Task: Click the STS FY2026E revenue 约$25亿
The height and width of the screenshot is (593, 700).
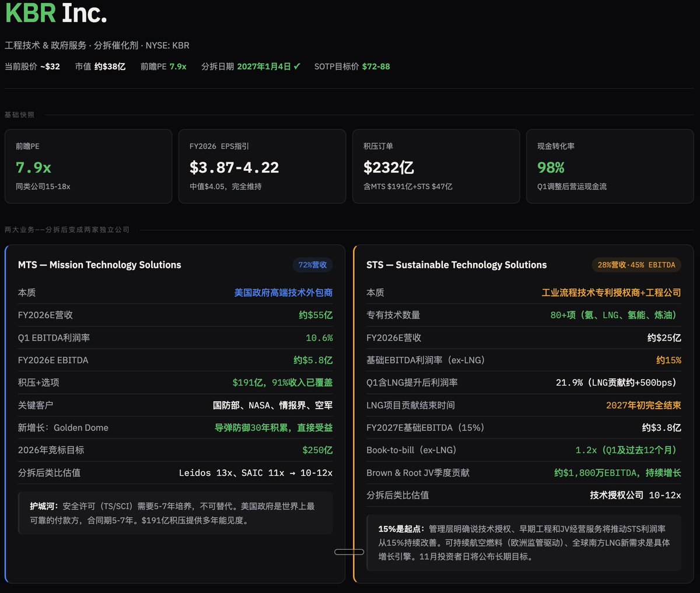Action: click(x=664, y=338)
